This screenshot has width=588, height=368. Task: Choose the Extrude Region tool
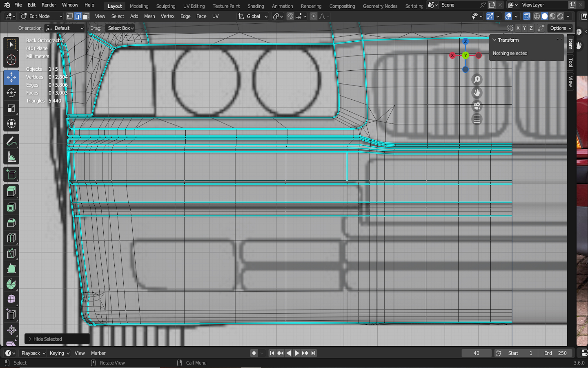coord(11,191)
